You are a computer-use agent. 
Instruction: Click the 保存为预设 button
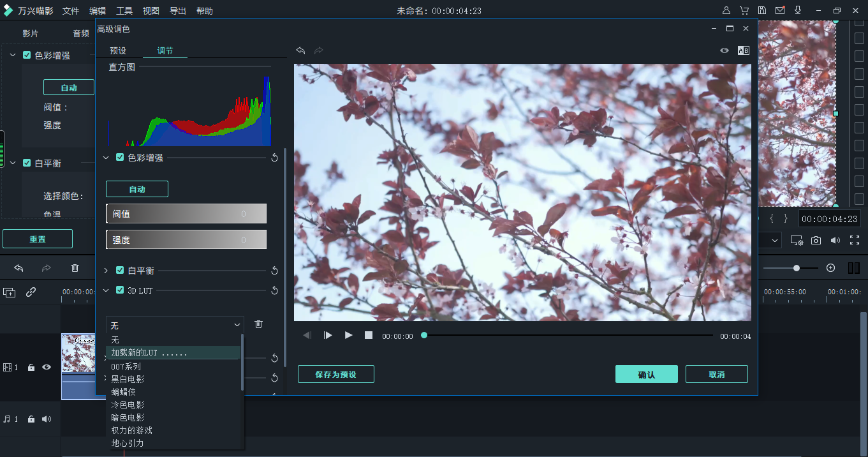click(x=335, y=374)
